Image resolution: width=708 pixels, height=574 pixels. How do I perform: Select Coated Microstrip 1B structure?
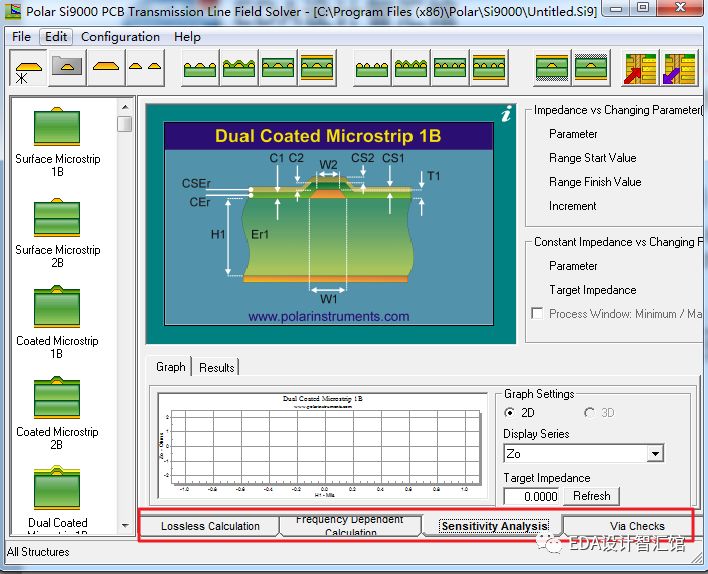(x=57, y=322)
